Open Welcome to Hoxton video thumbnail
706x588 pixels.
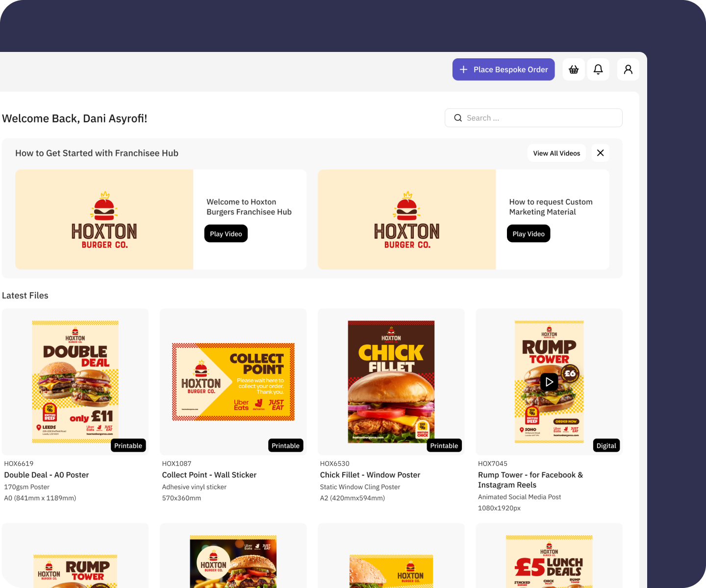click(104, 220)
